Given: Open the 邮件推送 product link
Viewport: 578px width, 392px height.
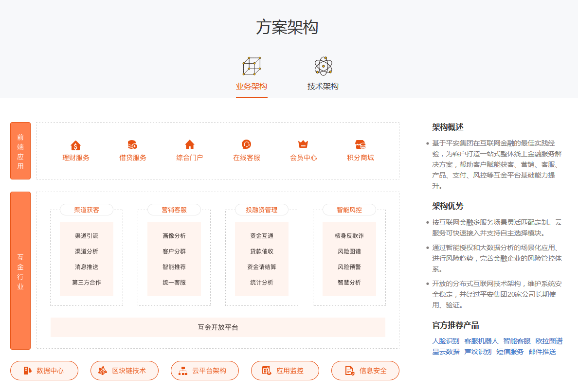Looking at the screenshot, I should [542, 352].
